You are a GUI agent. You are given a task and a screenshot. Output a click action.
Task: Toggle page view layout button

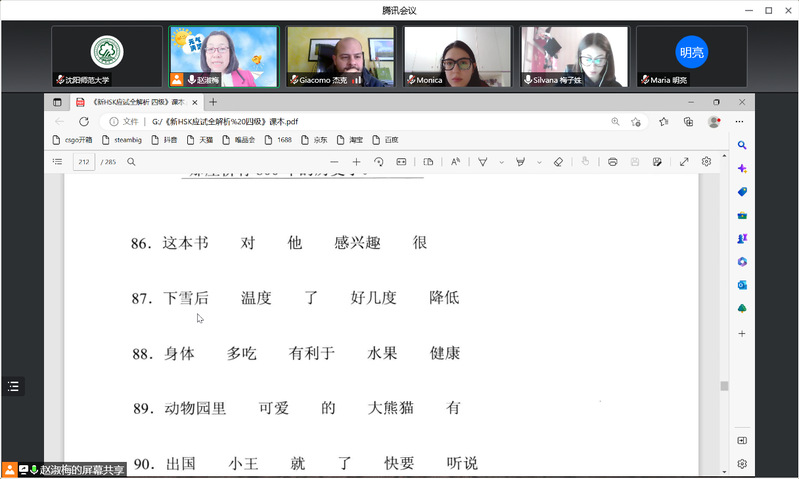click(x=428, y=162)
